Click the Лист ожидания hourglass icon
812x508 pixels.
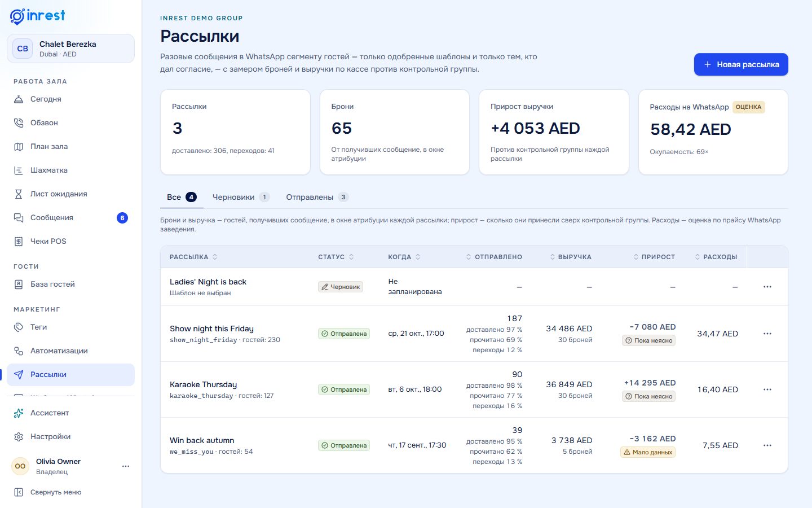[x=19, y=194]
